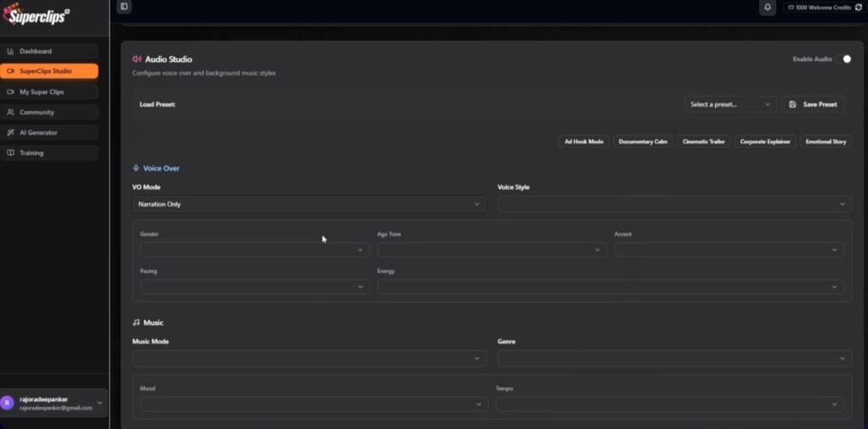
Task: Apply the Cinematic Trailer preset
Action: [704, 142]
